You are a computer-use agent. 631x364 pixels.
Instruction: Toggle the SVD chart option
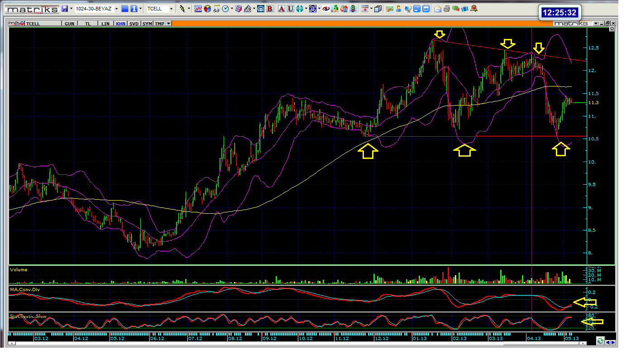134,24
